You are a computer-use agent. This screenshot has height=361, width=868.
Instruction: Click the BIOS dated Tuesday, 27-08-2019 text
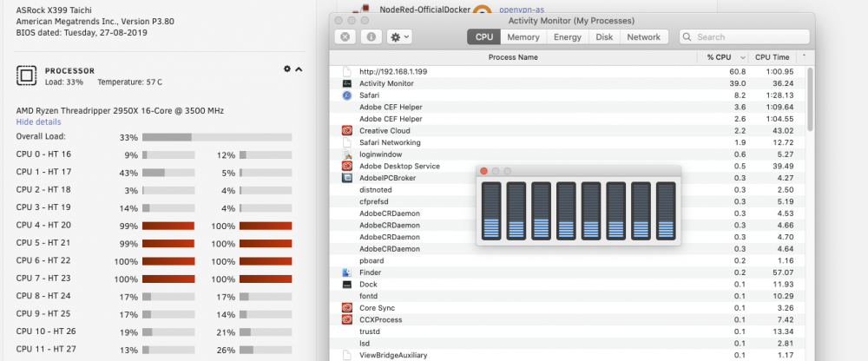pyautogui.click(x=82, y=33)
